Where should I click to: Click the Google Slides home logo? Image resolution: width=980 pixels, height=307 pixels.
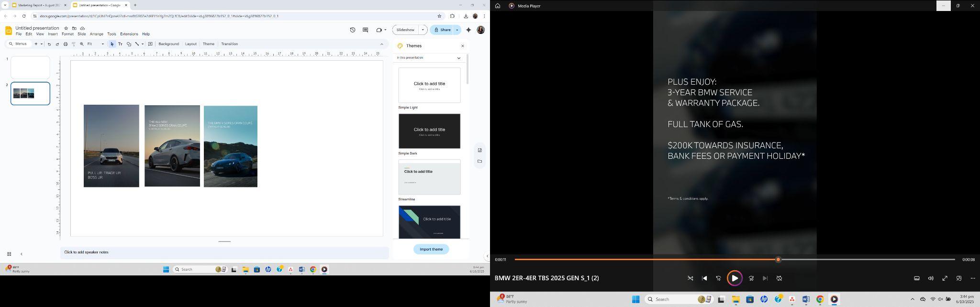tap(9, 31)
